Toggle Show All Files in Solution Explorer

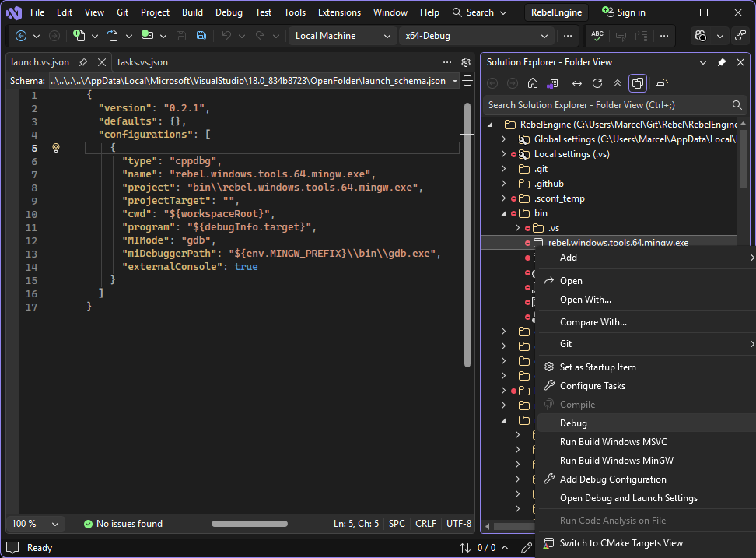638,83
